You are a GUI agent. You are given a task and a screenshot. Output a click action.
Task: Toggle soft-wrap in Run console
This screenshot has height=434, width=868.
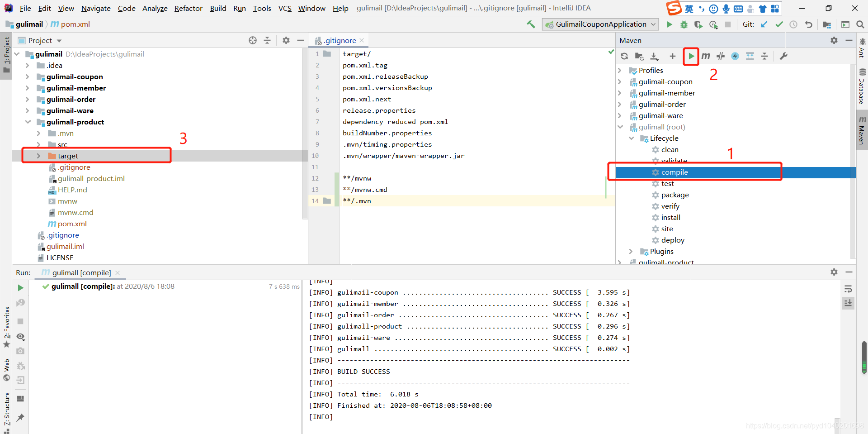click(x=848, y=289)
